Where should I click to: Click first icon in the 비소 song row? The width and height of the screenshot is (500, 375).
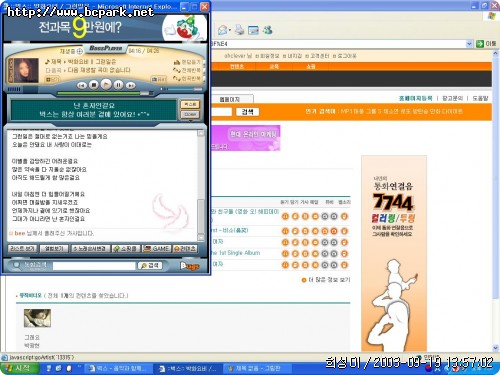click(285, 231)
